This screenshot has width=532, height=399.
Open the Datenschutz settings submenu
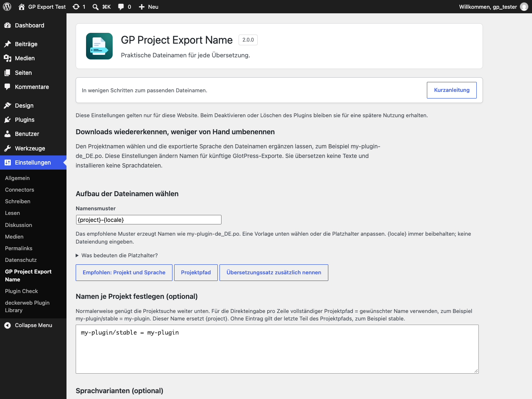tap(21, 260)
